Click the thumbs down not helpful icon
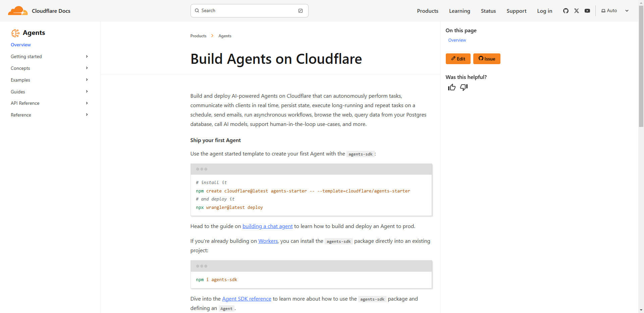Viewport: 644px width, 313px height. point(464,87)
